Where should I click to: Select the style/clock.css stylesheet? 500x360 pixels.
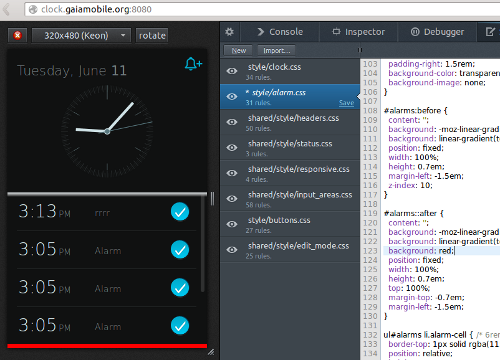tap(290, 71)
